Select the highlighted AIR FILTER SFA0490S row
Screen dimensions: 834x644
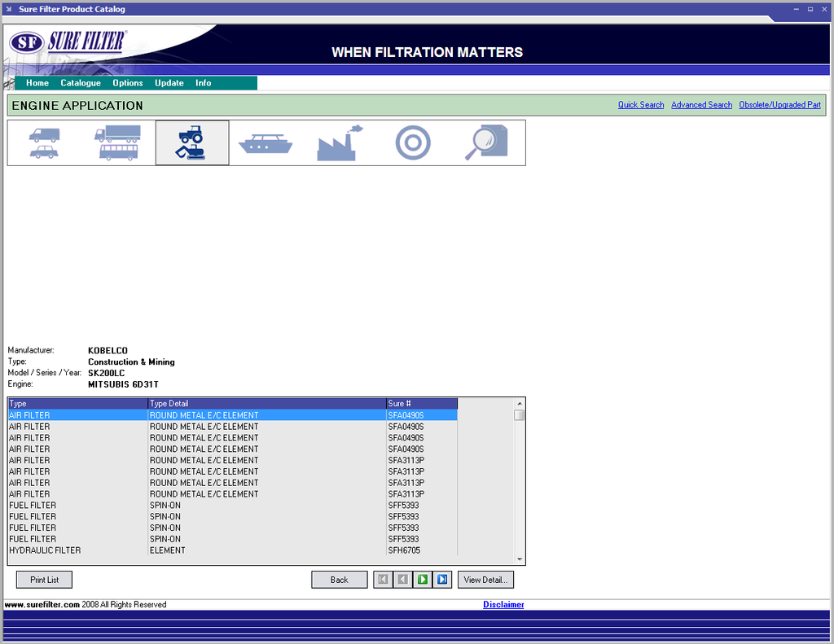coord(232,415)
